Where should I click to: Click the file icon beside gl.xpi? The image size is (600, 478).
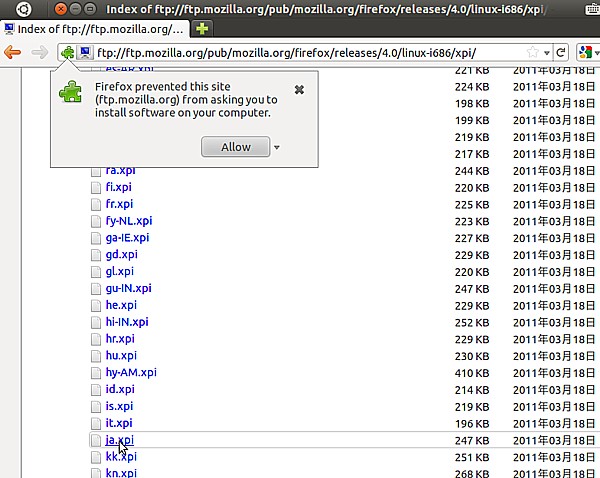pos(96,272)
